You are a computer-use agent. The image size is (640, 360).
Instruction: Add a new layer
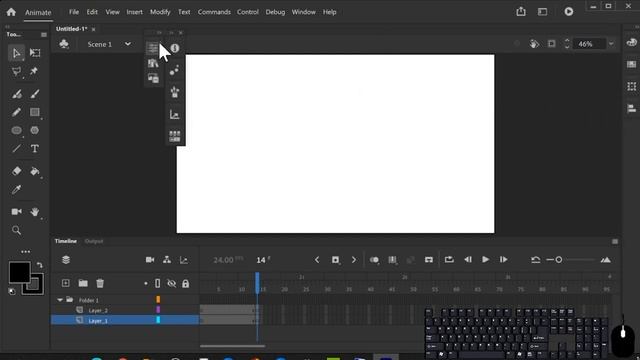pyautogui.click(x=65, y=283)
